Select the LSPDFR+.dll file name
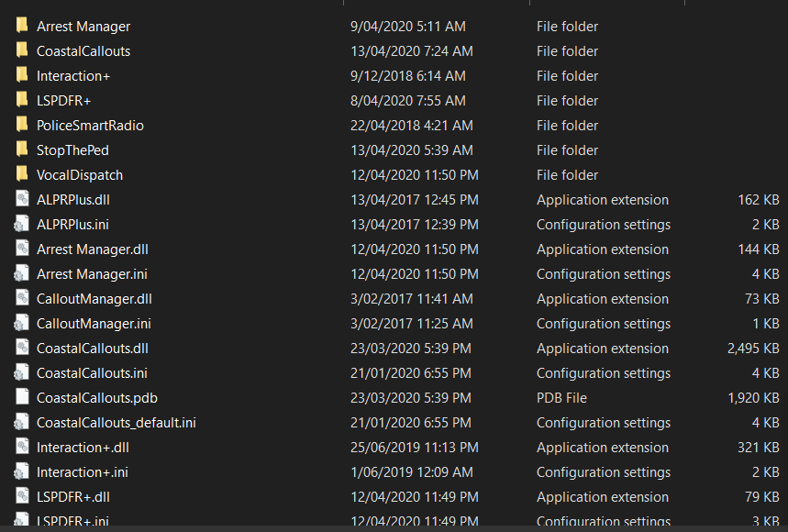 coord(73,496)
